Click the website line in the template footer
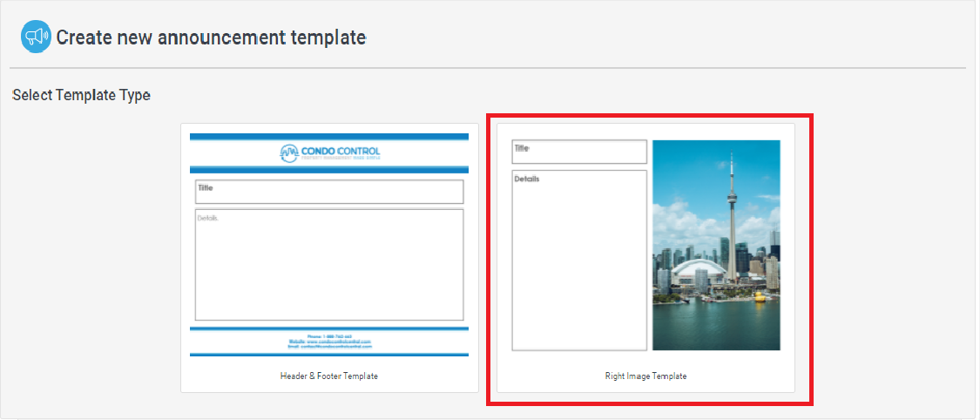This screenshot has height=420, width=980. click(x=329, y=341)
